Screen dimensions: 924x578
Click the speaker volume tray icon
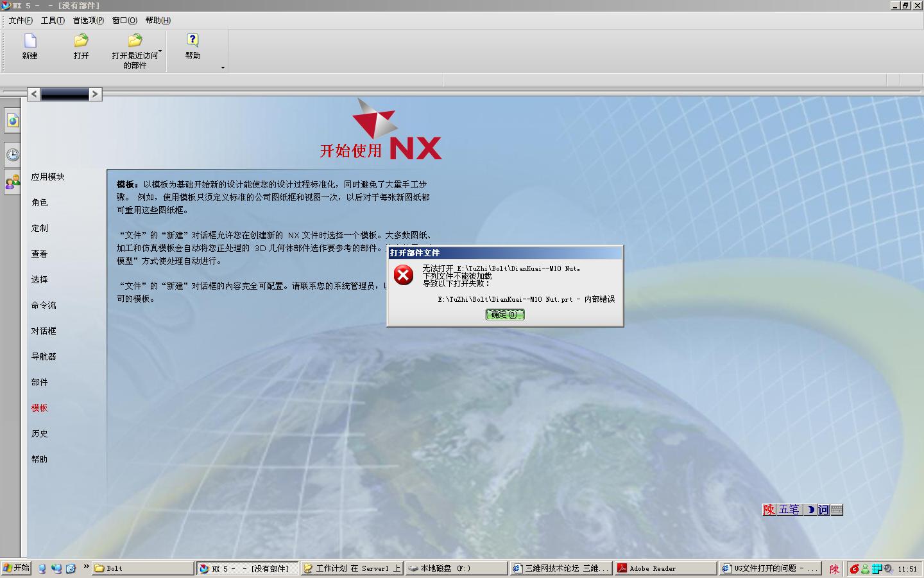pos(888,568)
